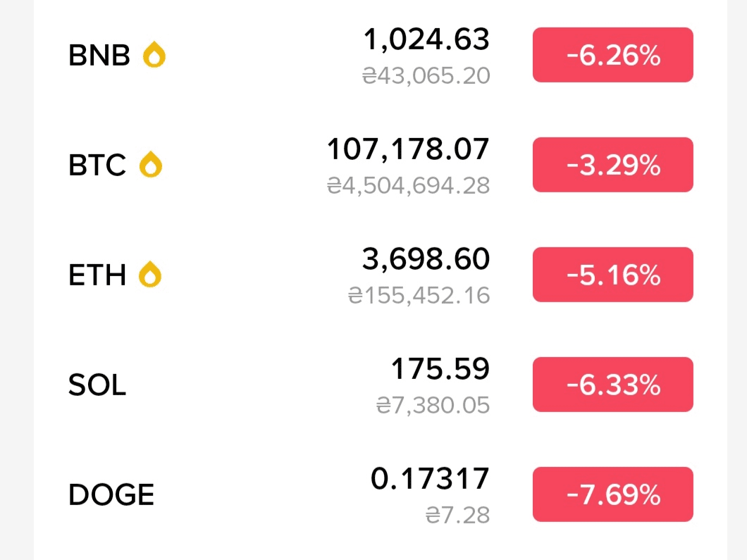Click the BTC price 107,178.07
Image resolution: width=747 pixels, height=560 pixels.
(x=408, y=149)
